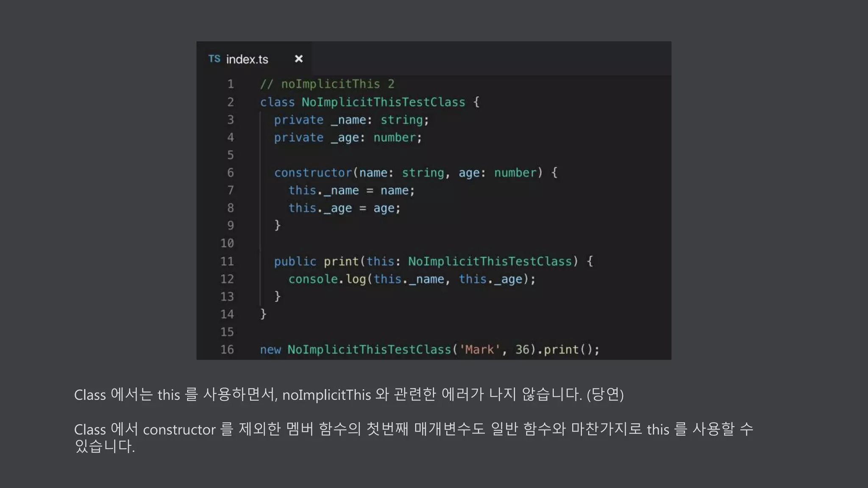The height and width of the screenshot is (488, 868).
Task: Click the 'class' keyword on line 2
Action: coord(277,102)
